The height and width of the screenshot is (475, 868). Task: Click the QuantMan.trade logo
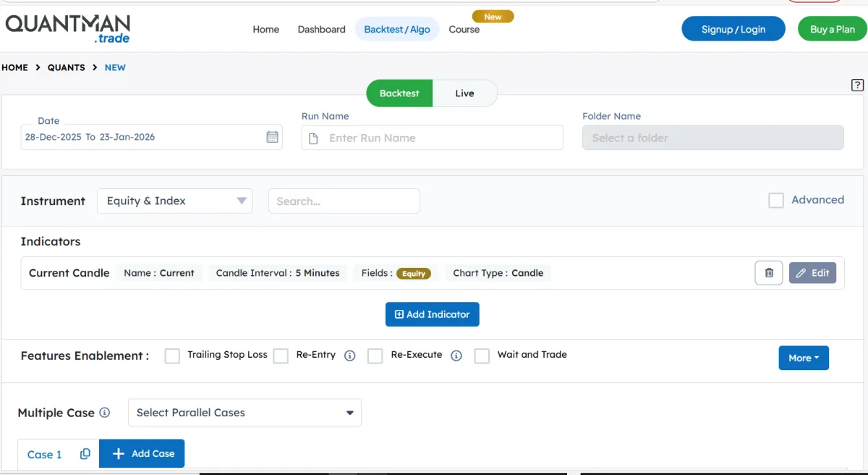68,28
